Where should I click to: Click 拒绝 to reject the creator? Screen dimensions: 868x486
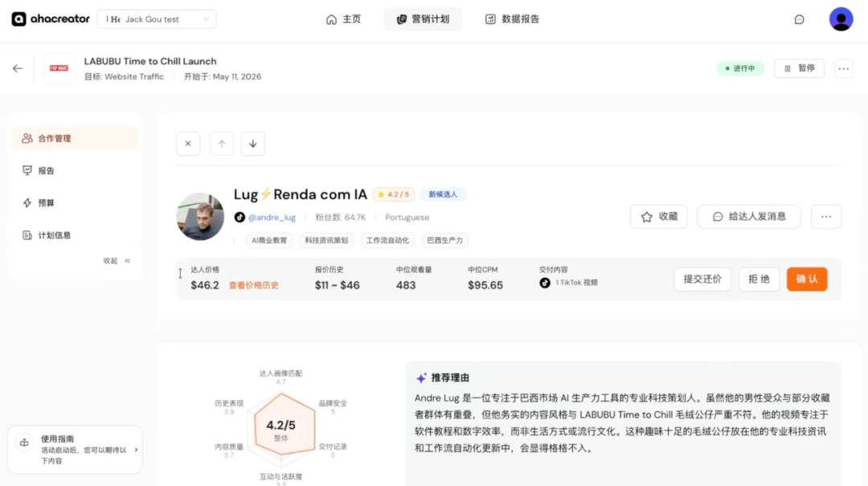(759, 279)
